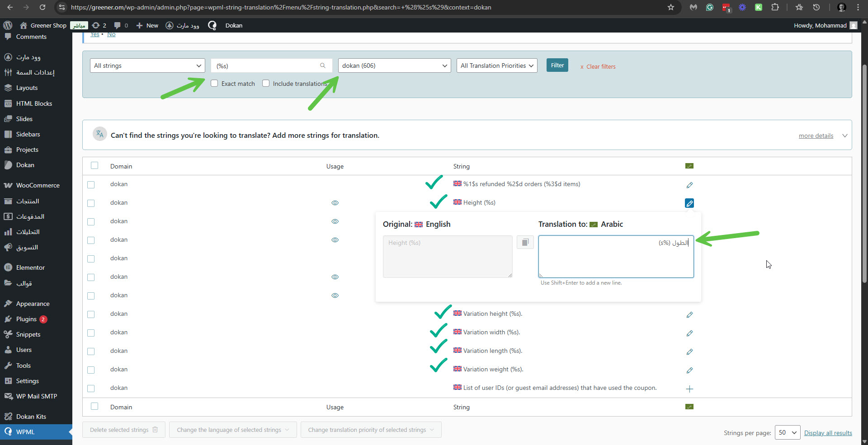The width and height of the screenshot is (868, 445).
Task: Click Arabic flag in table header
Action: pos(689,166)
